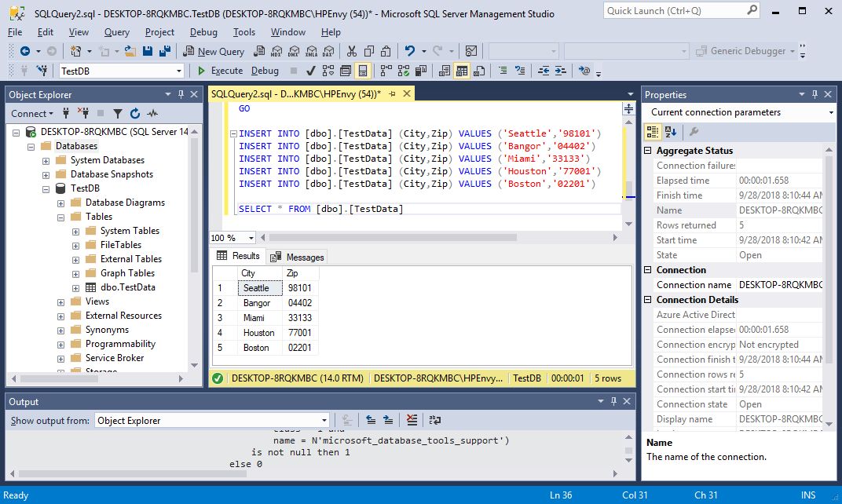Click the New Query button

tap(214, 51)
